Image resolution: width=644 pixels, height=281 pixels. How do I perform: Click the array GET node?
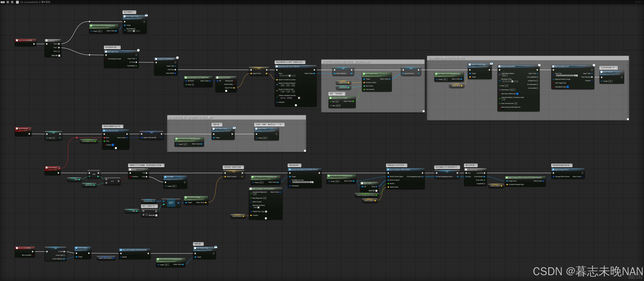(171, 203)
